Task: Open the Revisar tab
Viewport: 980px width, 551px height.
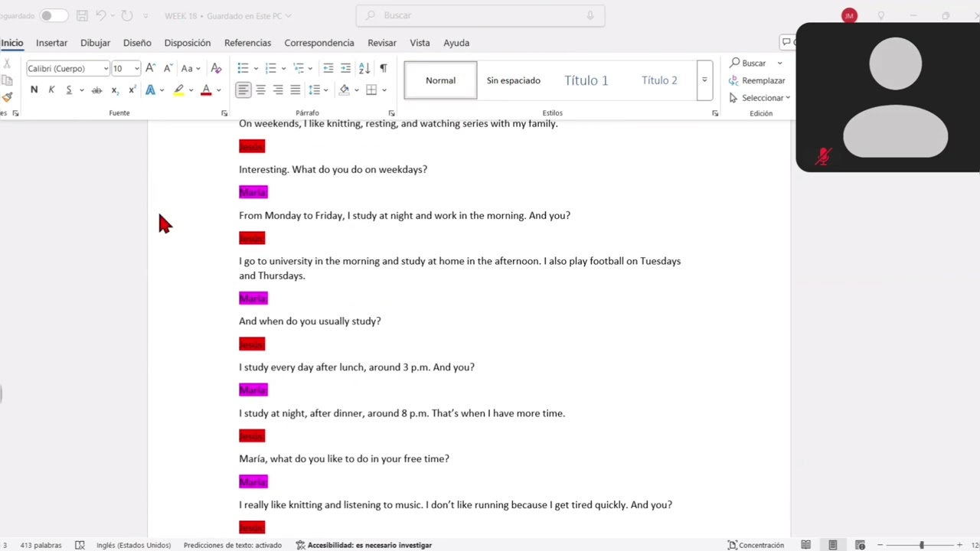Action: coord(382,43)
